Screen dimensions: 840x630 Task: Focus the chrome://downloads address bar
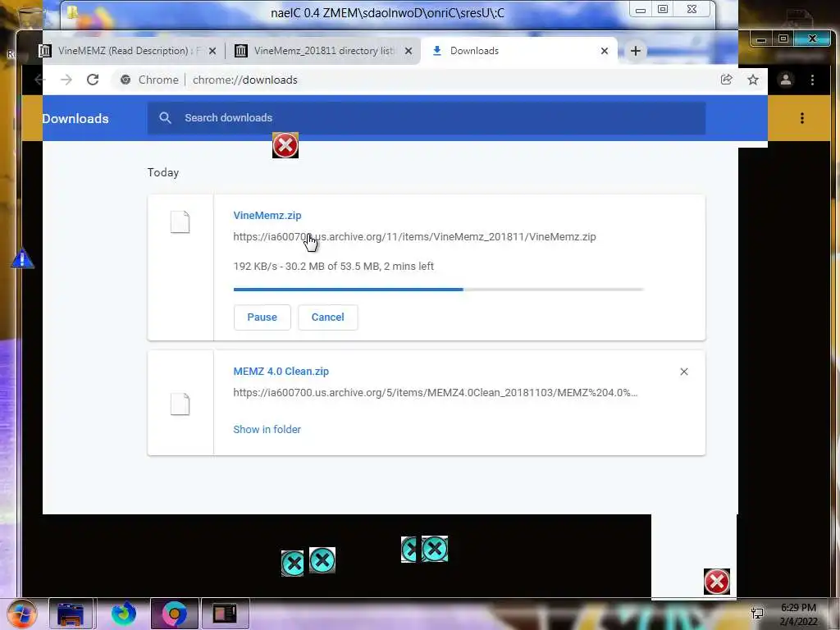(244, 80)
